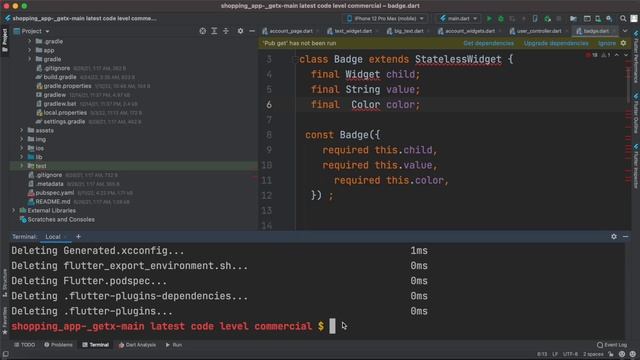Click the 2 spaces indent status entry

coord(593,354)
